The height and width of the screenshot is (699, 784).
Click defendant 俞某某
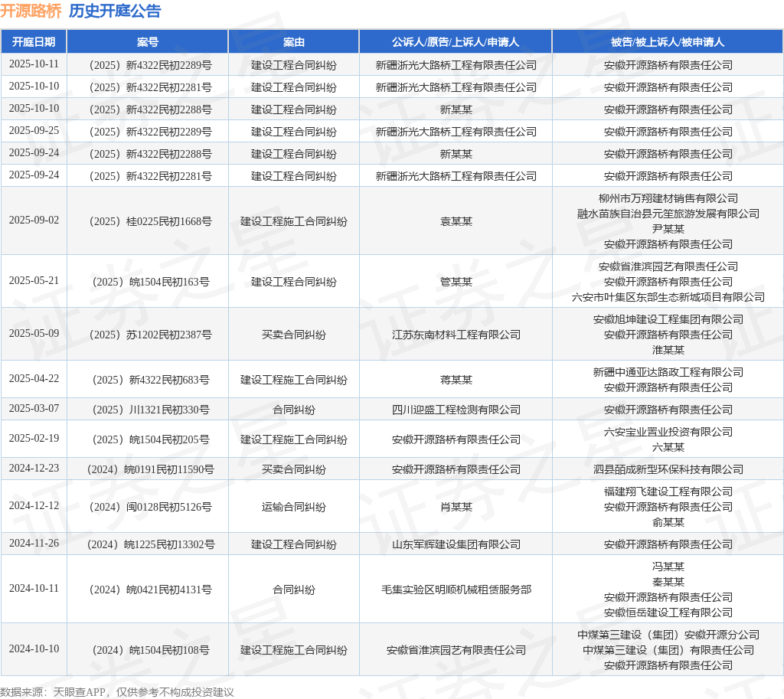668,522
